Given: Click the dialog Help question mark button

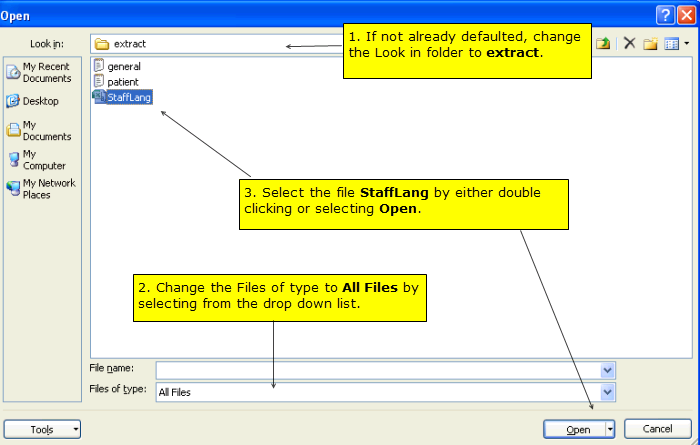Looking at the screenshot, I should pos(664,14).
